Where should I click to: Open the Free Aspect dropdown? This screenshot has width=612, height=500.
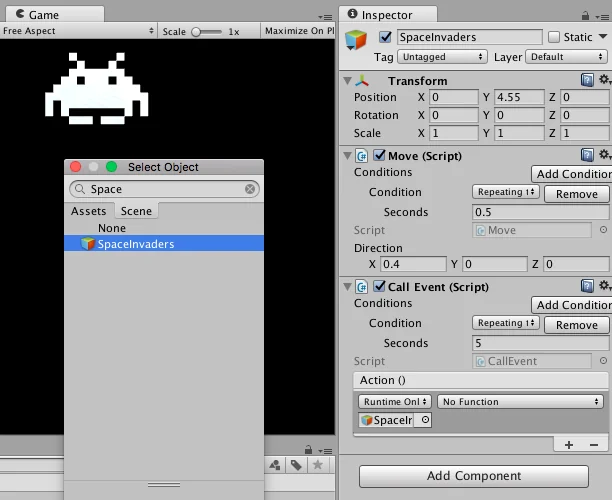pyautogui.click(x=78, y=31)
